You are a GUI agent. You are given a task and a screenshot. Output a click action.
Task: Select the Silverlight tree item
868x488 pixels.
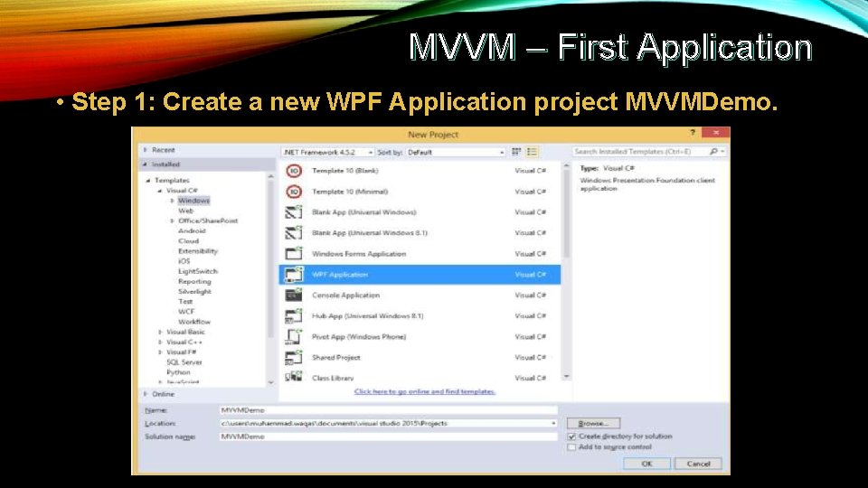click(194, 292)
